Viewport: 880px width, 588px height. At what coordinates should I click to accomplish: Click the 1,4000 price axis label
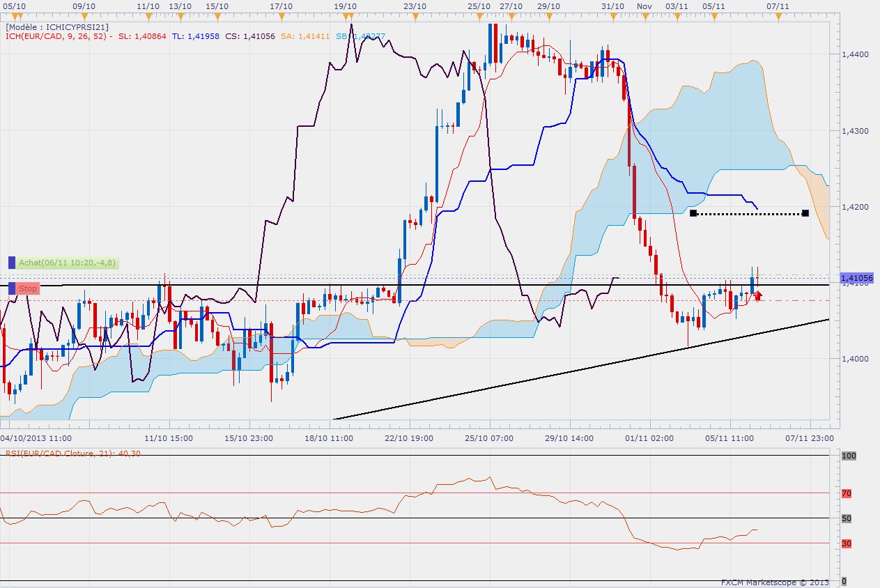tap(855, 359)
